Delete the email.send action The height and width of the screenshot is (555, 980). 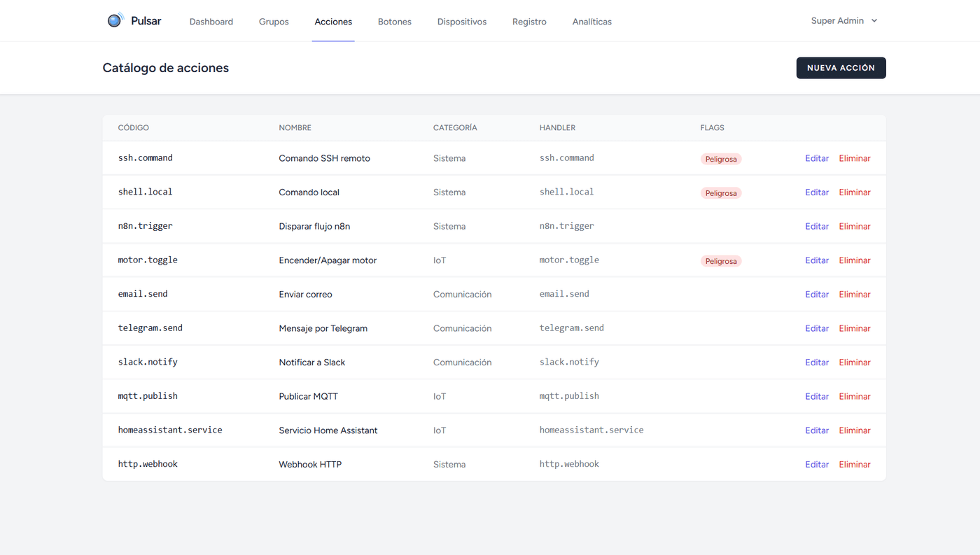pyautogui.click(x=855, y=295)
